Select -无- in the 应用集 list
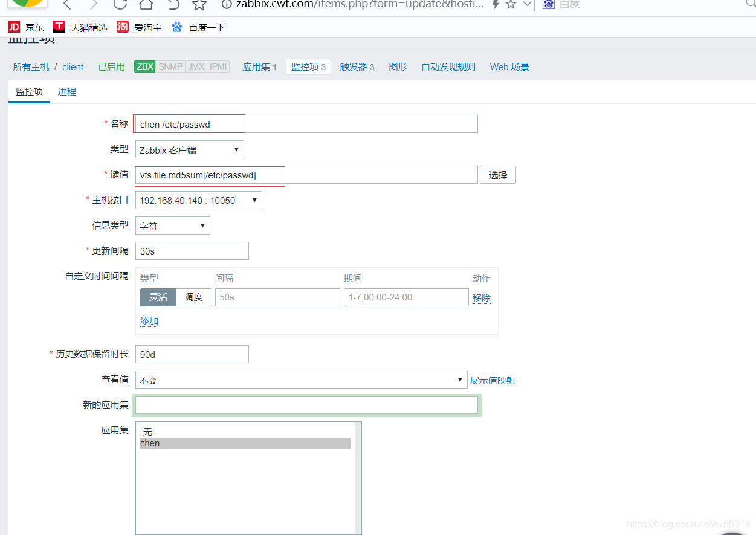This screenshot has height=535, width=756. tap(245, 432)
